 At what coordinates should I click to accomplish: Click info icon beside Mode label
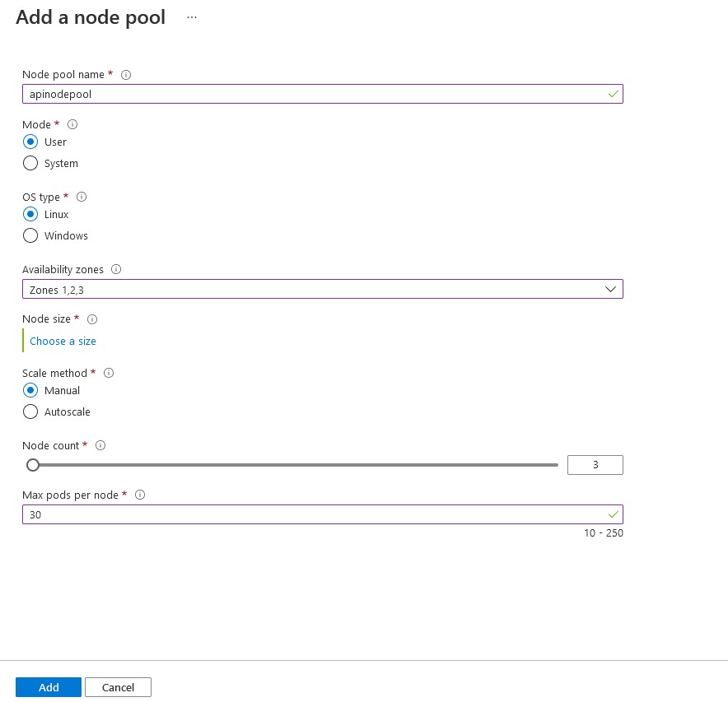pos(72,125)
